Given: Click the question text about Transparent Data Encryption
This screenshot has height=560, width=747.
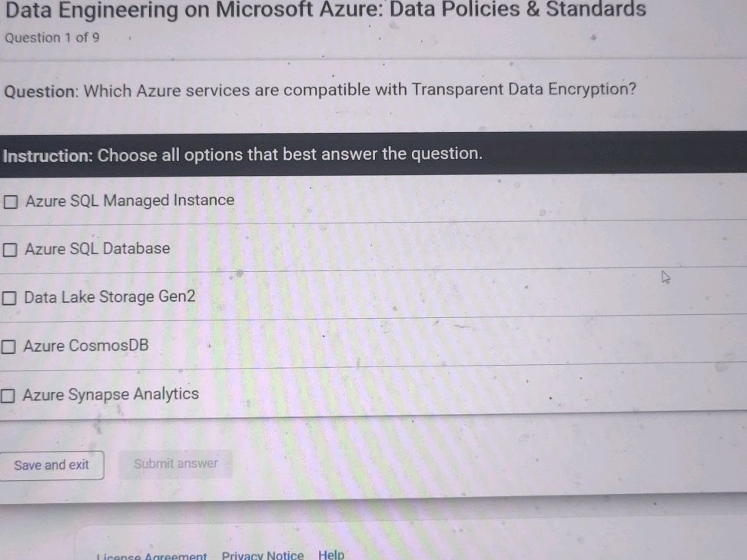Looking at the screenshot, I should 320,90.
